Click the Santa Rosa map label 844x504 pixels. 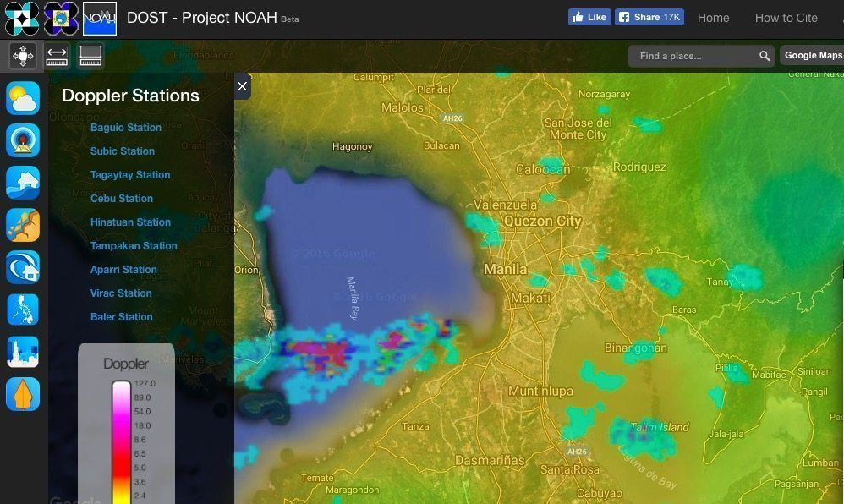569,469
